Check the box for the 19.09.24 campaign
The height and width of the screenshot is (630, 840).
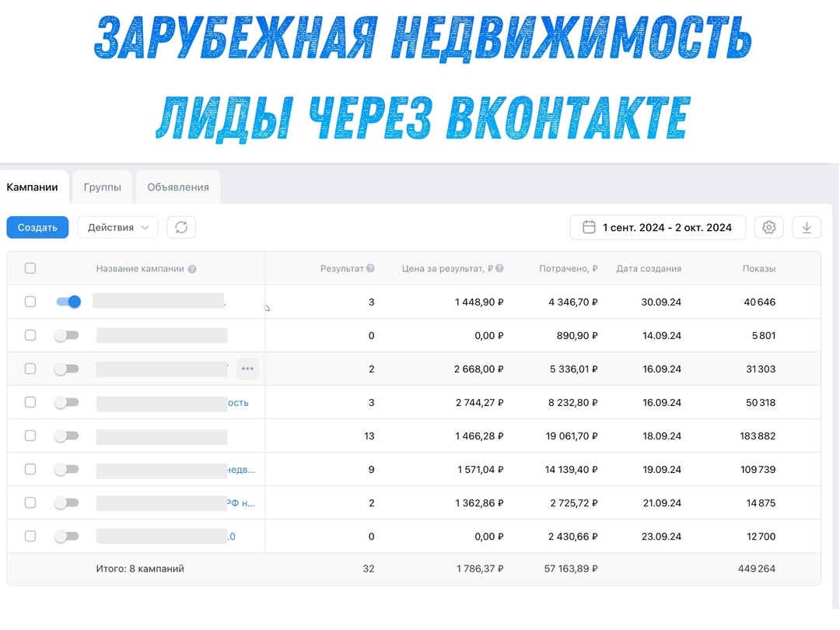(30, 469)
